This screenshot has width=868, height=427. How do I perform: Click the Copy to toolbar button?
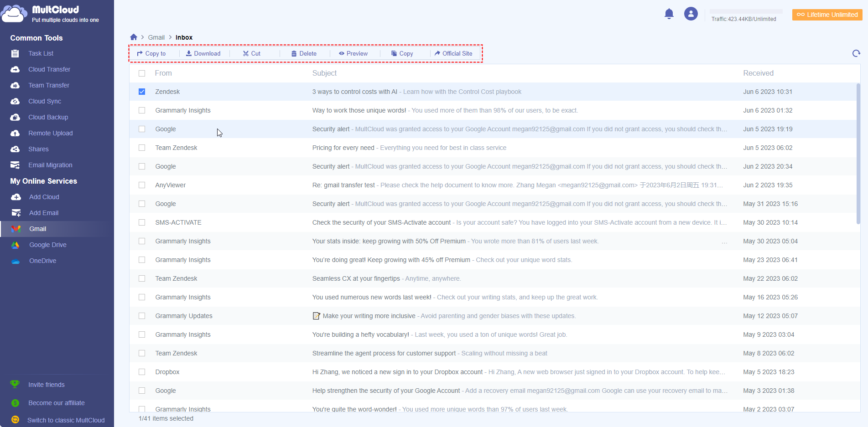(151, 53)
